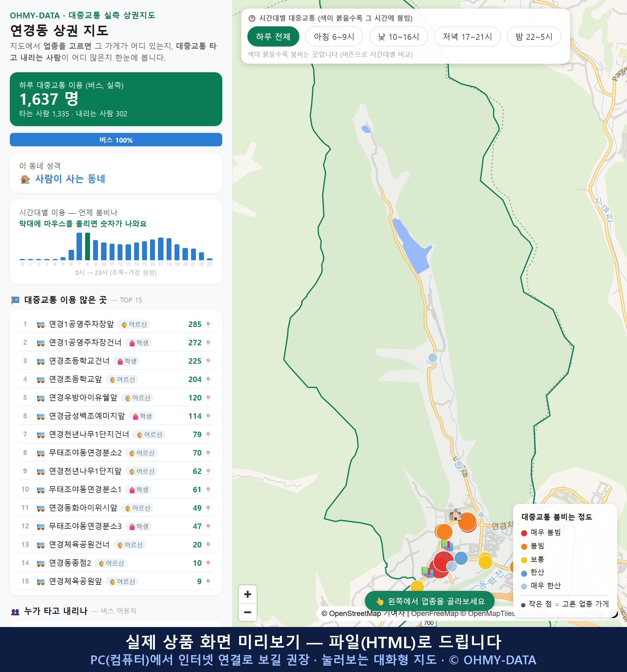Click the 사람이 사는 동네 neighborhood label
The width and height of the screenshot is (627, 672).
pos(70,179)
